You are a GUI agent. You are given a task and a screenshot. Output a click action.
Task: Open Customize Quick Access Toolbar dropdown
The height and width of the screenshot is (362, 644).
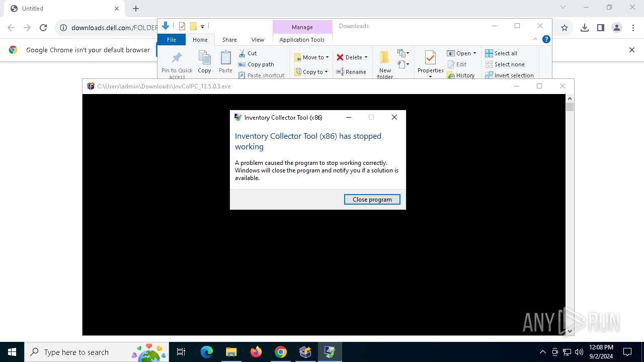point(202,26)
